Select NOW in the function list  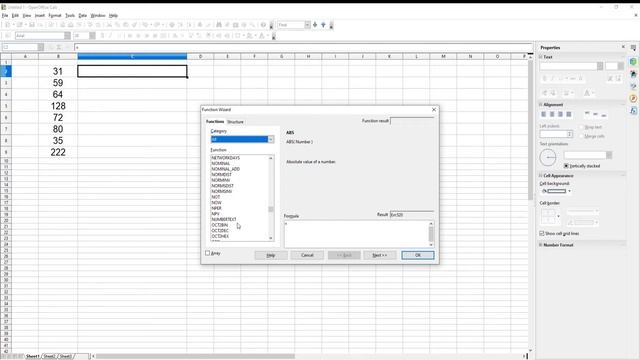tap(217, 203)
